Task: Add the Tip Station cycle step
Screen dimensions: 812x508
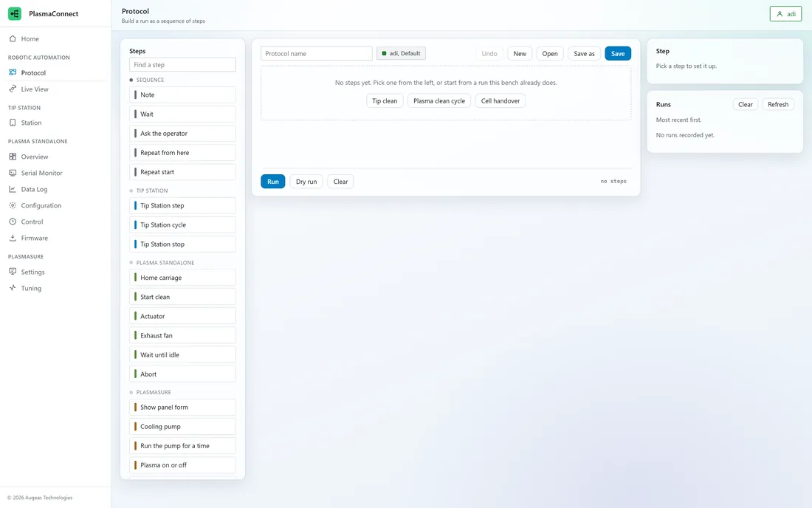Action: pos(182,224)
